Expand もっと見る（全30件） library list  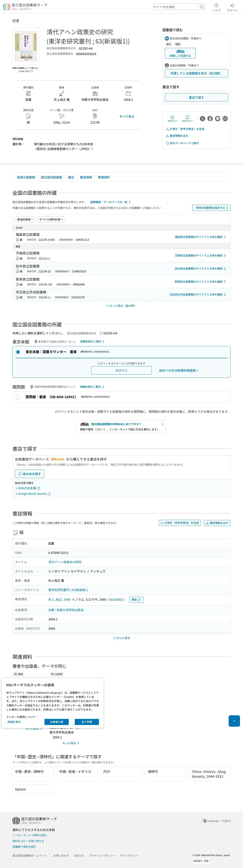click(121, 306)
